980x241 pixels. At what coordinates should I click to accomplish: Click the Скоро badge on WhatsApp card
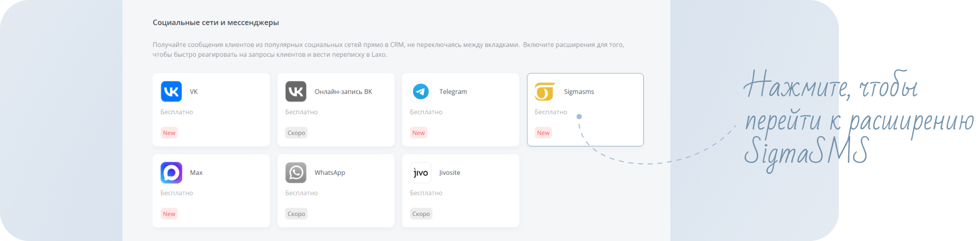point(296,214)
